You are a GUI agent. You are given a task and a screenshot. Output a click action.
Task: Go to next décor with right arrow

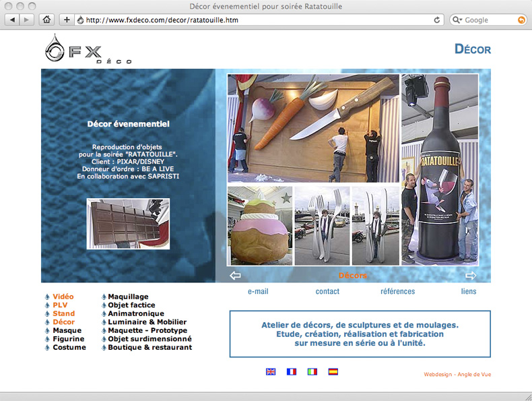[471, 276]
